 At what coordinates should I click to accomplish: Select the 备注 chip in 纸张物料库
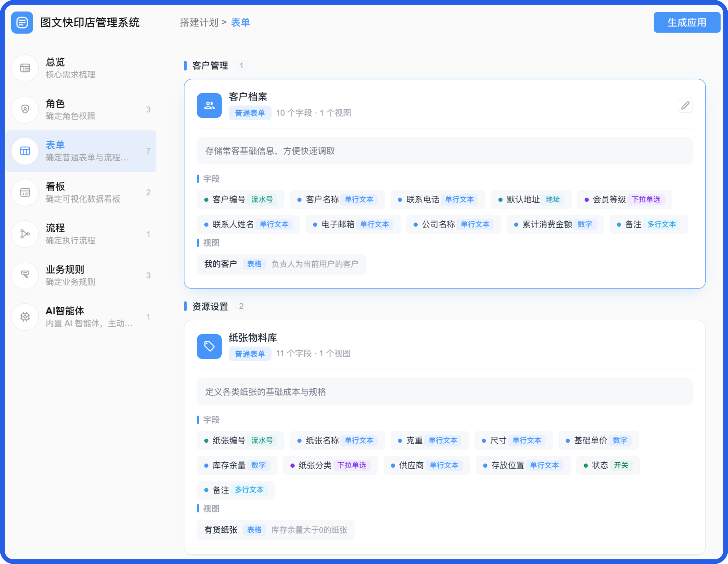pos(236,490)
